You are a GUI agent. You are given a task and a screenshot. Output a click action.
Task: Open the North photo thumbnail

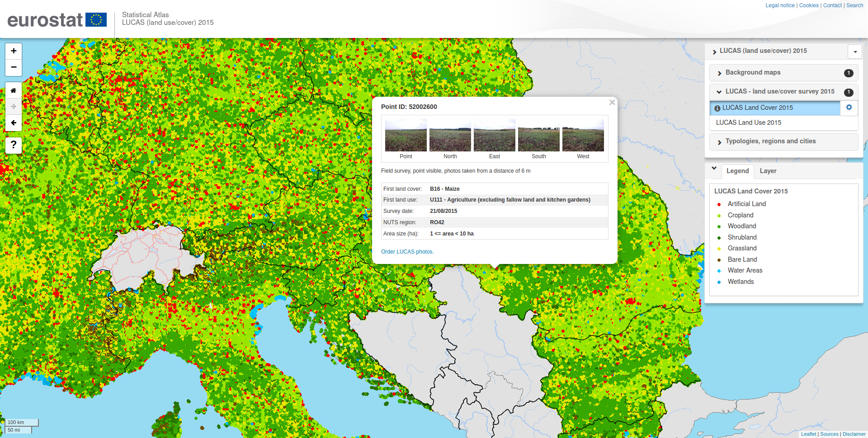[x=450, y=135]
